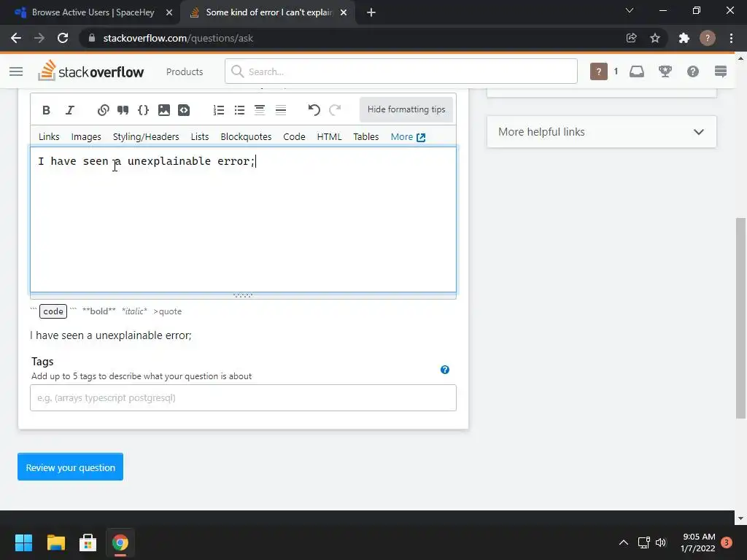Create a bulleted list
This screenshot has width=747, height=560.
[239, 110]
